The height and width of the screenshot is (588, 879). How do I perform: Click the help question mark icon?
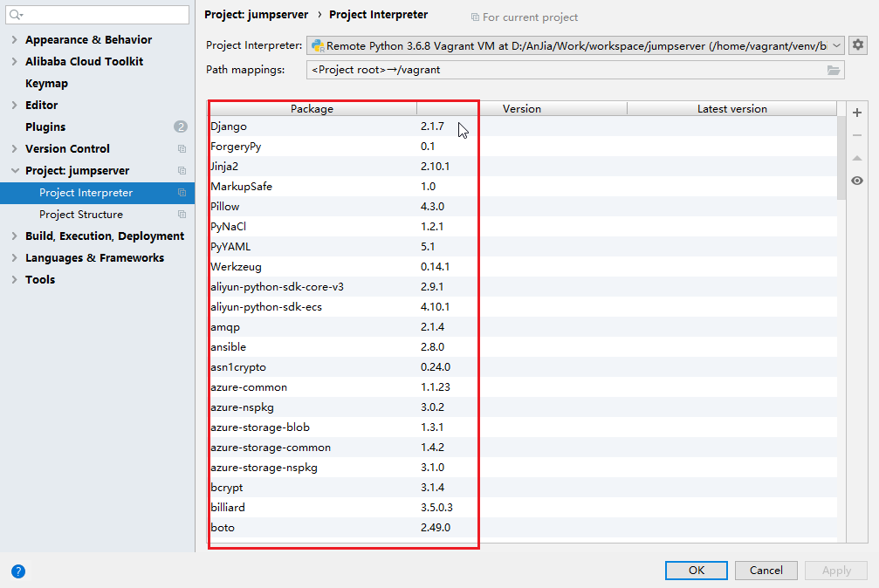(18, 571)
